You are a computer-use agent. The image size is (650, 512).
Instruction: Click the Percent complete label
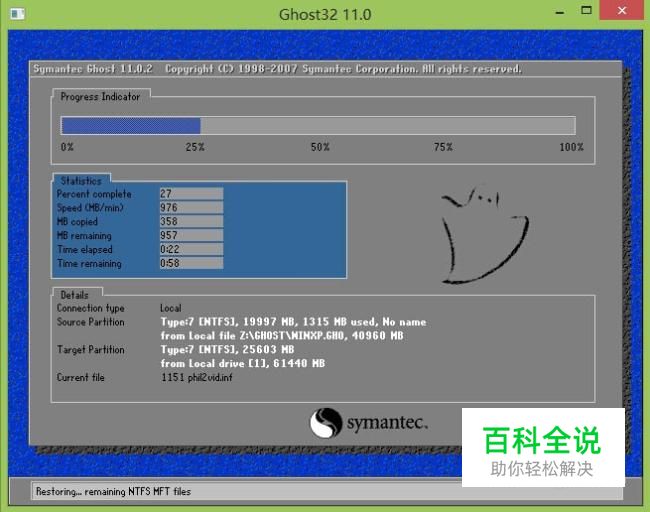pyautogui.click(x=94, y=194)
